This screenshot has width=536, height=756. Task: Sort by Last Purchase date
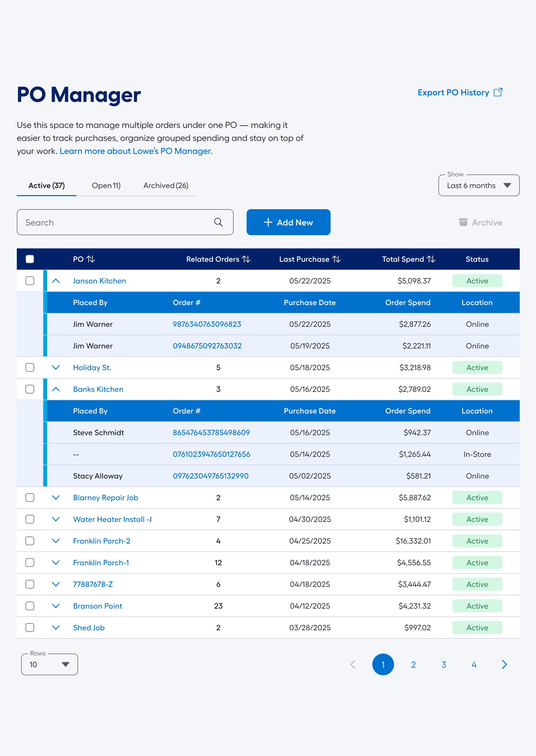(x=336, y=259)
